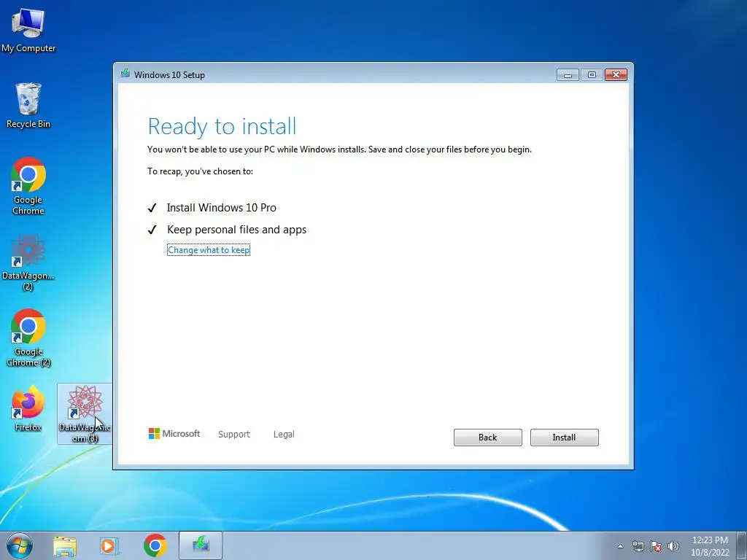Open Windows Media Player from the taskbar
This screenshot has width=747, height=560.
click(x=109, y=545)
